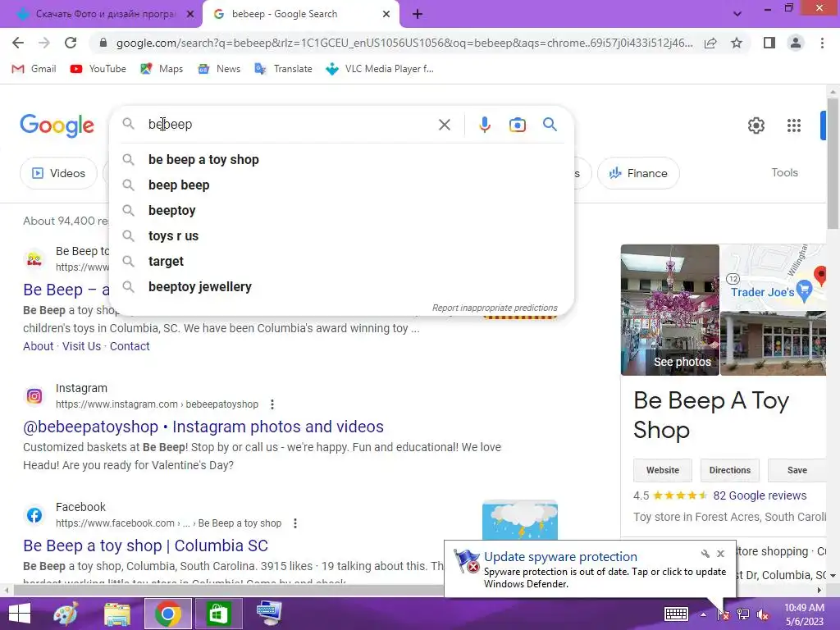Open Store app on taskbar

(218, 614)
